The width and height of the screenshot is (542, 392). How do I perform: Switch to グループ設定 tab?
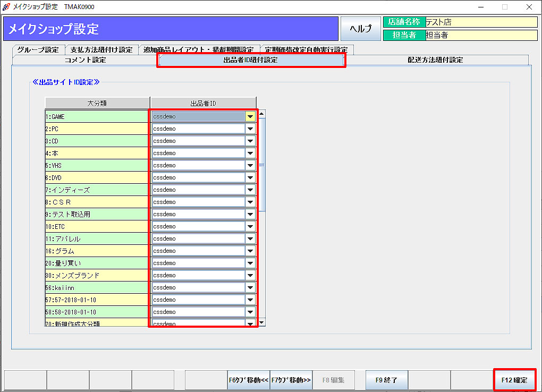tap(38, 49)
